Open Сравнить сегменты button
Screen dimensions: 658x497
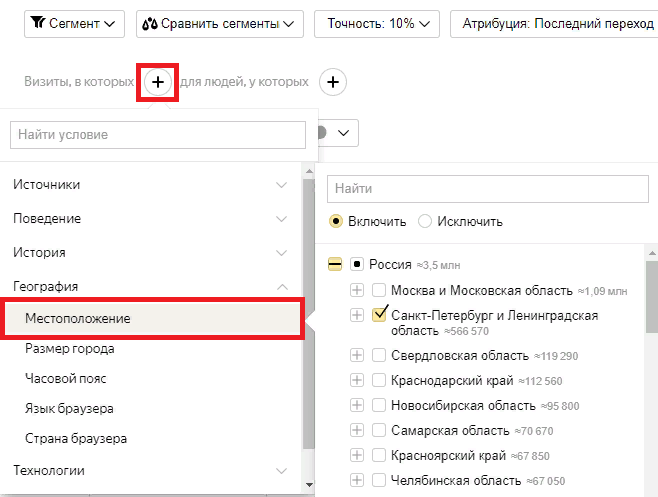tap(219, 24)
